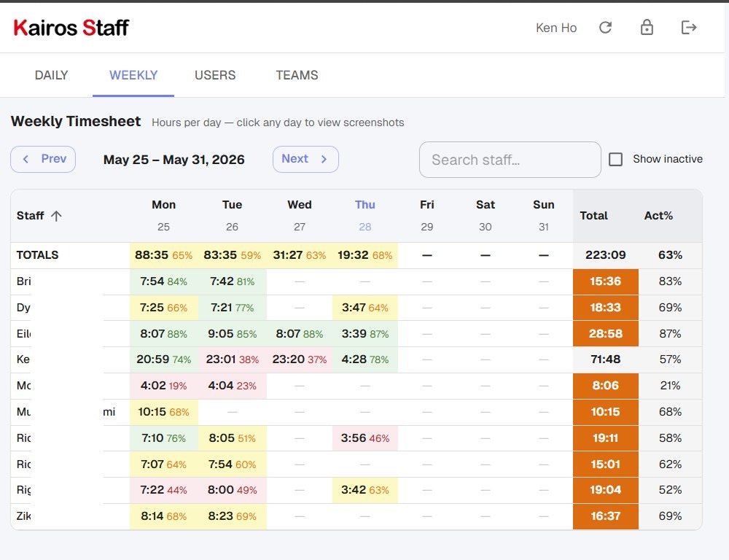Viewport: 729px width, 560px height.
Task: Click the Sun 31 column header
Action: pos(544,216)
